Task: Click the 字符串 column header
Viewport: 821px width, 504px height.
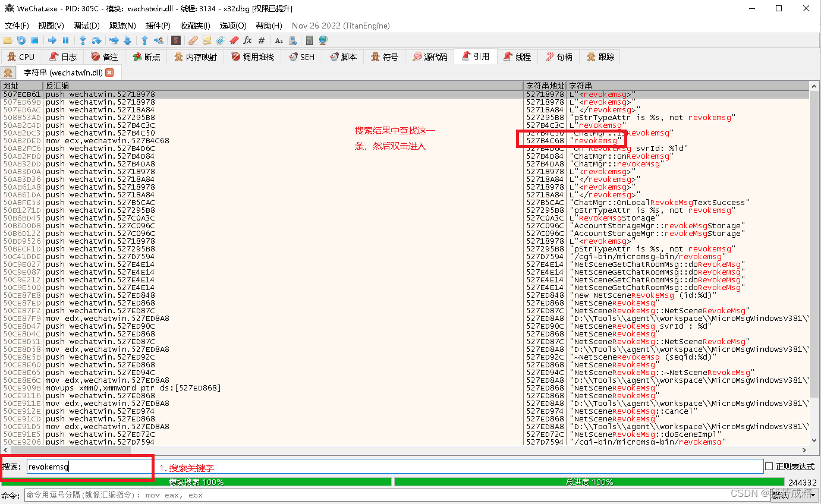Action: point(688,86)
